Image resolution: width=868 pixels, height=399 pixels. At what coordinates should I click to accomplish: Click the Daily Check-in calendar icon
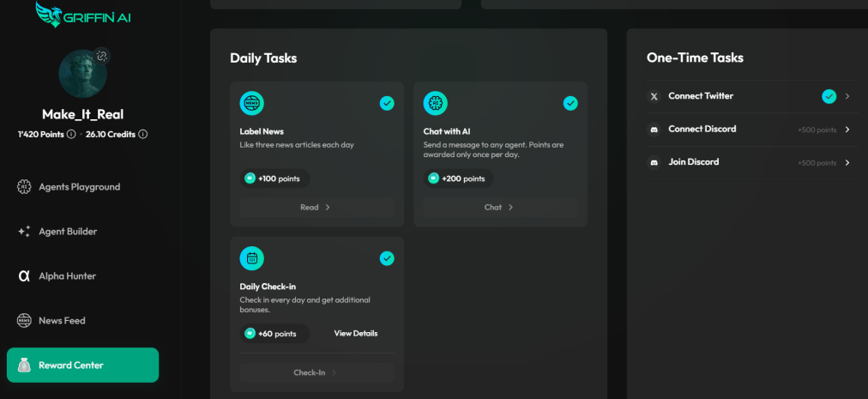[252, 259]
